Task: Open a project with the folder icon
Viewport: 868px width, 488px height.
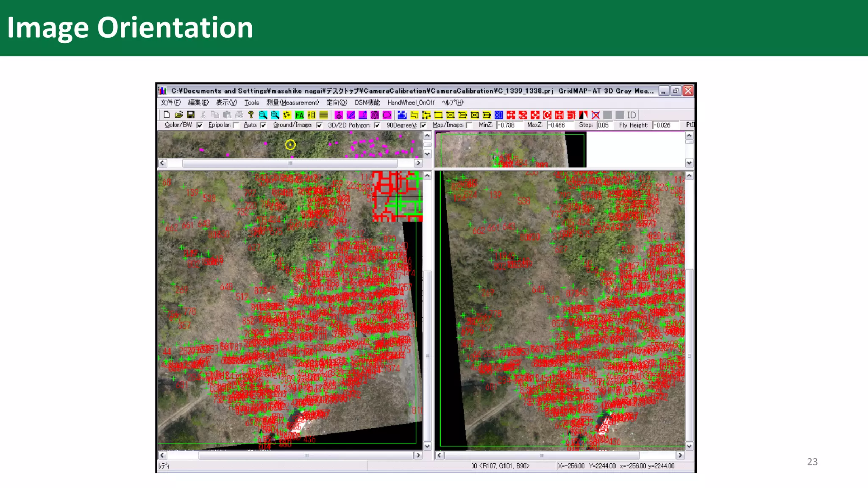Action: coord(178,115)
